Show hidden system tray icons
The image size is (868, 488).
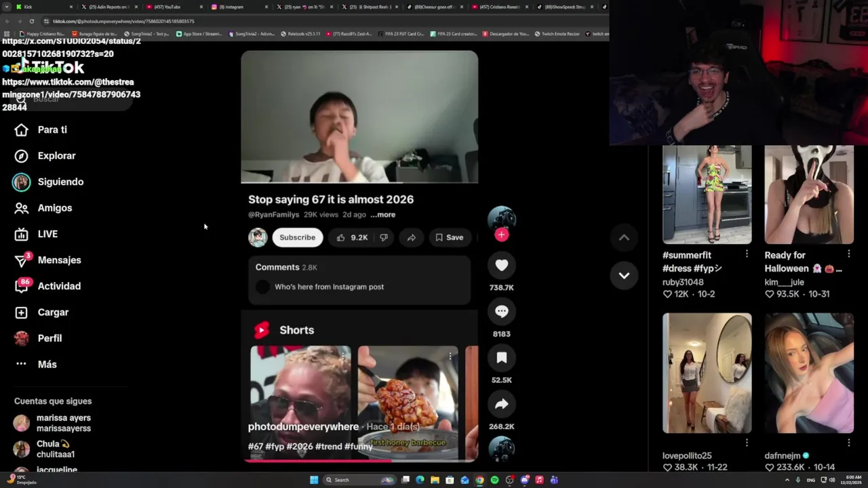coord(787,480)
